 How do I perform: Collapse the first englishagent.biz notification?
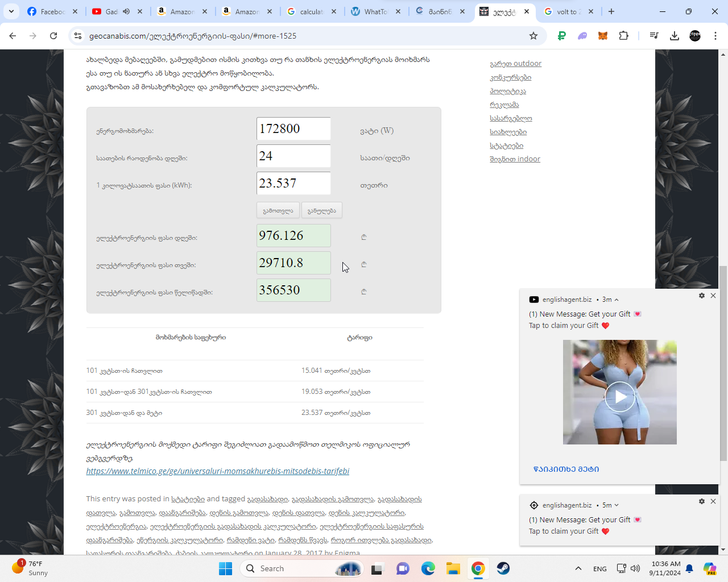click(617, 300)
